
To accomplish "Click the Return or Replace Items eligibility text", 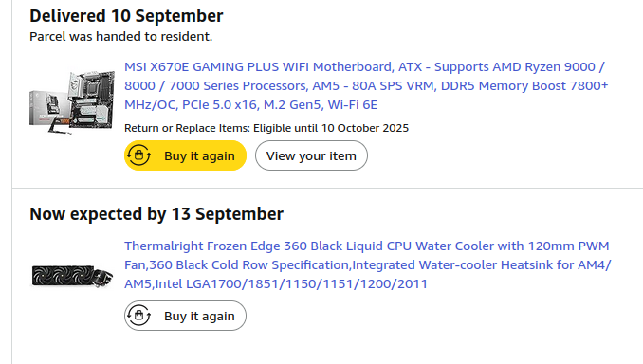I will [x=266, y=128].
